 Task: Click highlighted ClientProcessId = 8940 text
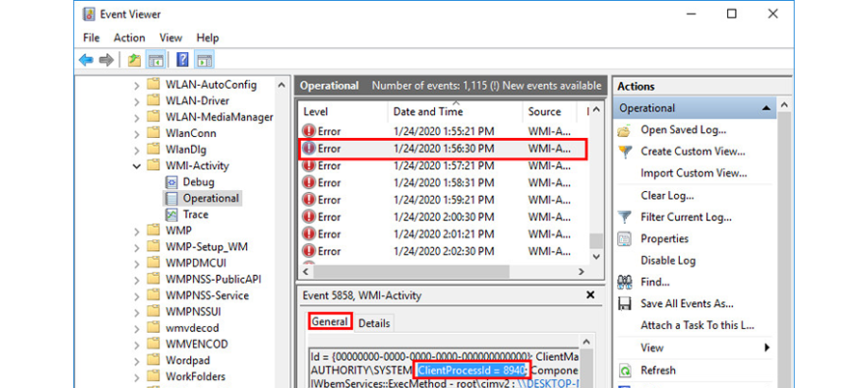click(x=471, y=370)
